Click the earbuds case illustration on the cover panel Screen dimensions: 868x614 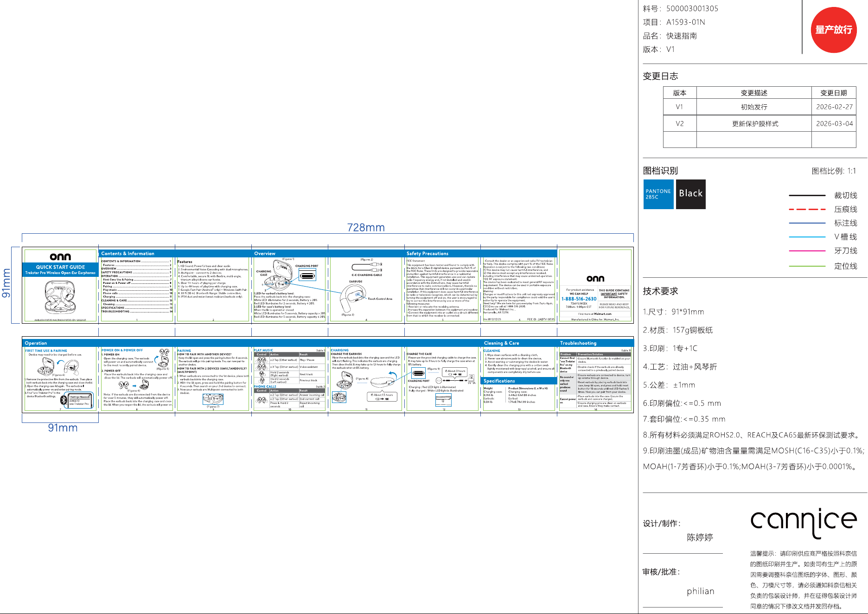(x=60, y=297)
